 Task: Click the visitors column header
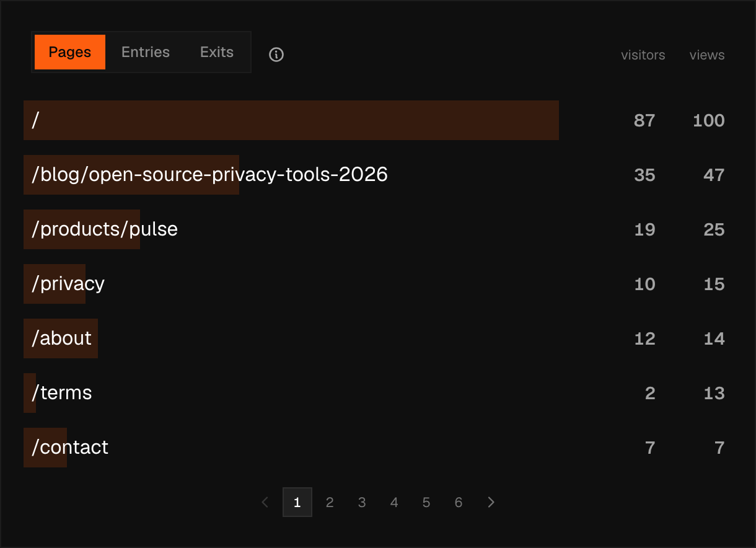(643, 55)
